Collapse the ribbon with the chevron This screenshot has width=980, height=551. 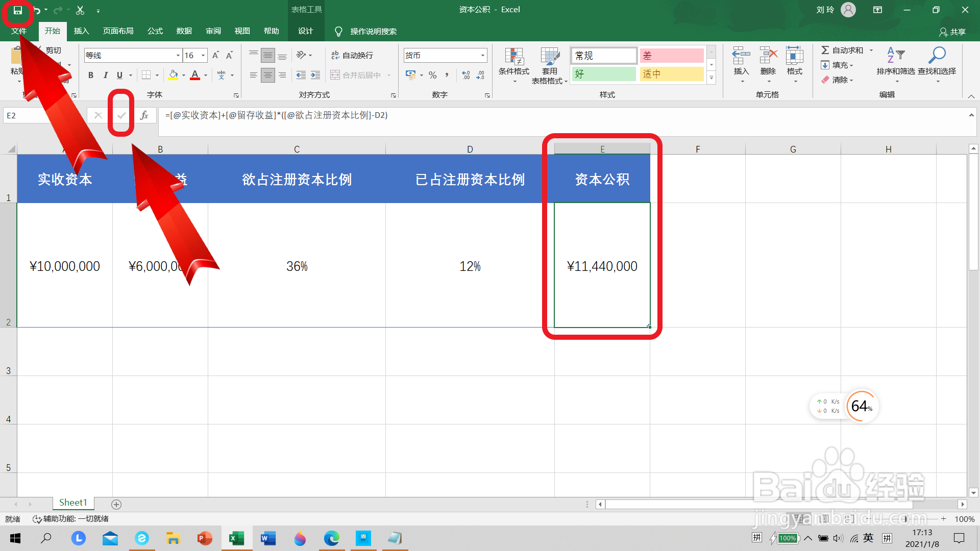[x=971, y=95]
